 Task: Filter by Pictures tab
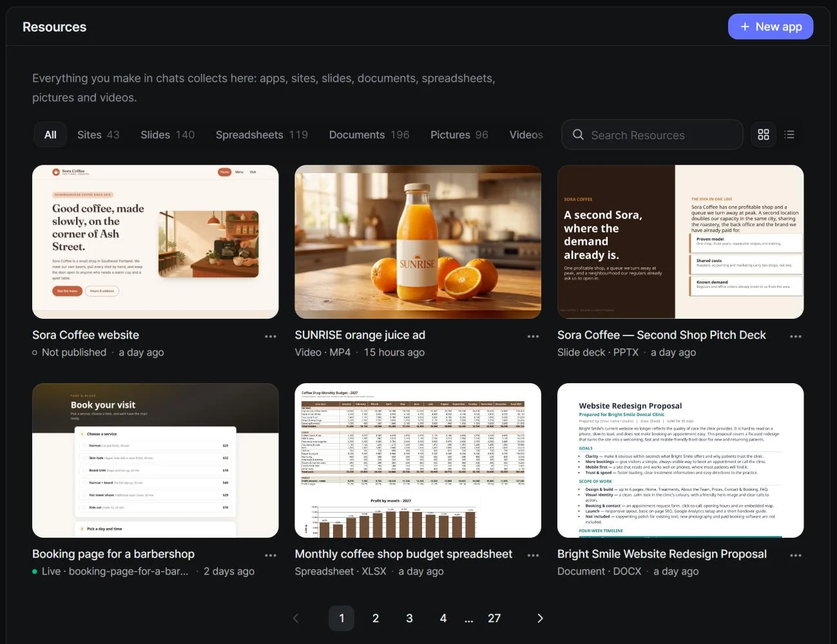point(459,135)
